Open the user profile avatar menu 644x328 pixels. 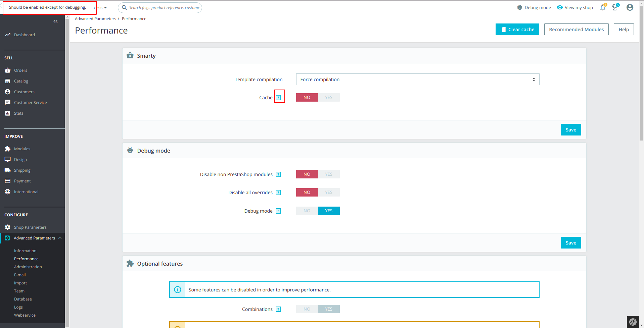coord(630,7)
